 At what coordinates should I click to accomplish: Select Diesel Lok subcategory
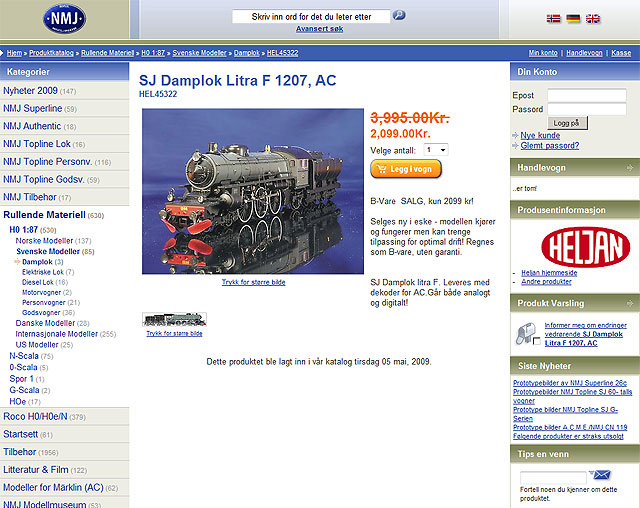38,282
